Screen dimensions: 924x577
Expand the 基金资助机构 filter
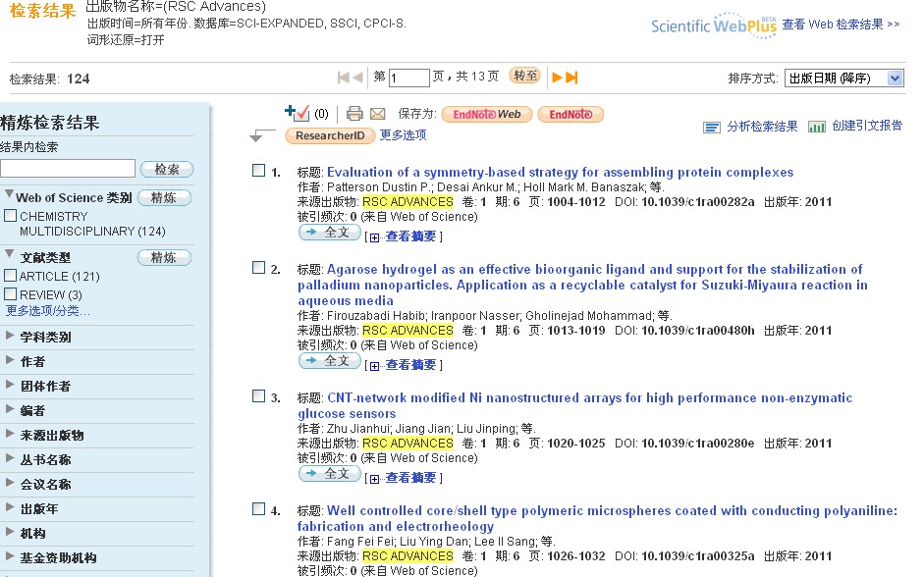coord(10,555)
